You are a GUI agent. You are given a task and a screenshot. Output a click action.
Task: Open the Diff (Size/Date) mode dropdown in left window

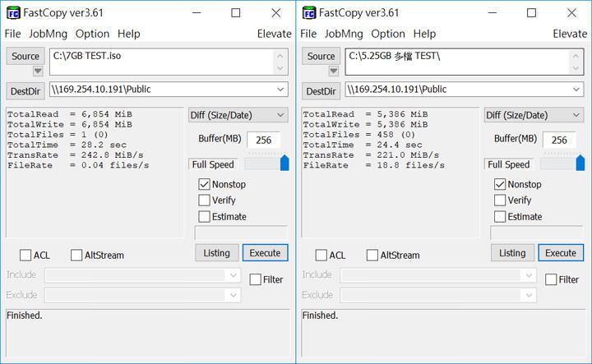click(x=237, y=115)
